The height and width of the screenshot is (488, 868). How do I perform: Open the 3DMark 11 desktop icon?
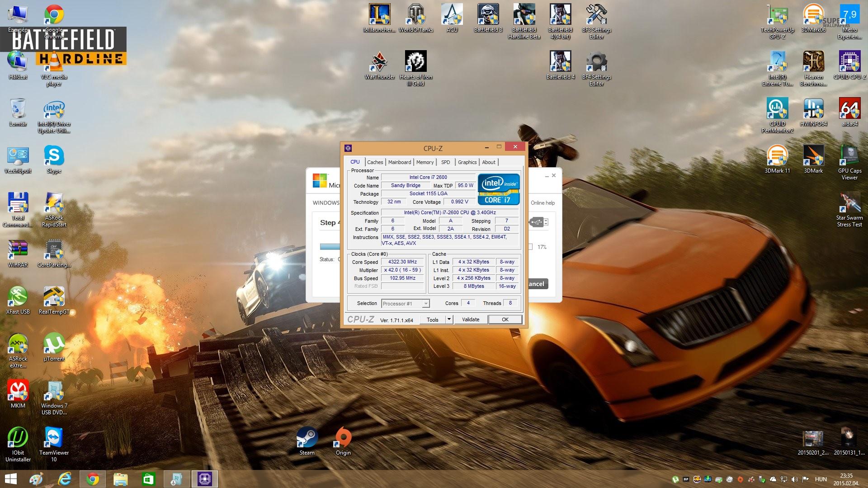778,160
